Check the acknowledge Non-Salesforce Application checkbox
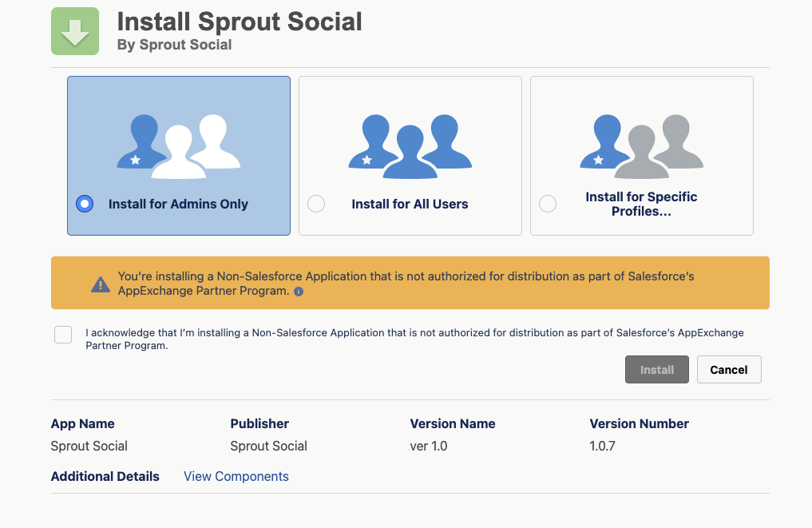The image size is (812, 528). (63, 335)
